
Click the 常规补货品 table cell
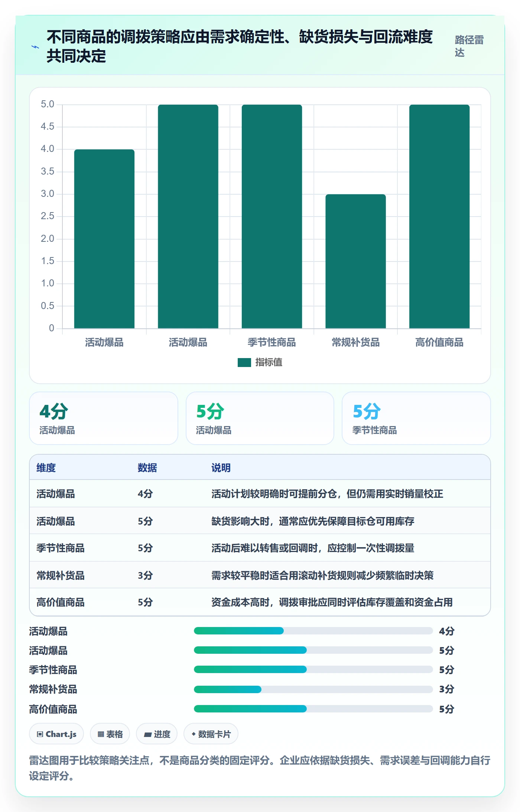(x=61, y=575)
